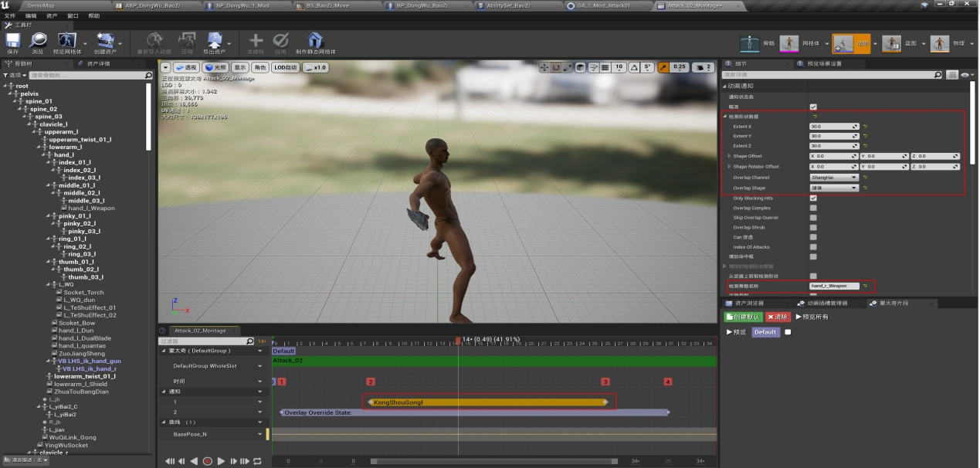980x468 pixels.
Task: Open the Overlap Channel ShangHai dropdown
Action: [833, 178]
